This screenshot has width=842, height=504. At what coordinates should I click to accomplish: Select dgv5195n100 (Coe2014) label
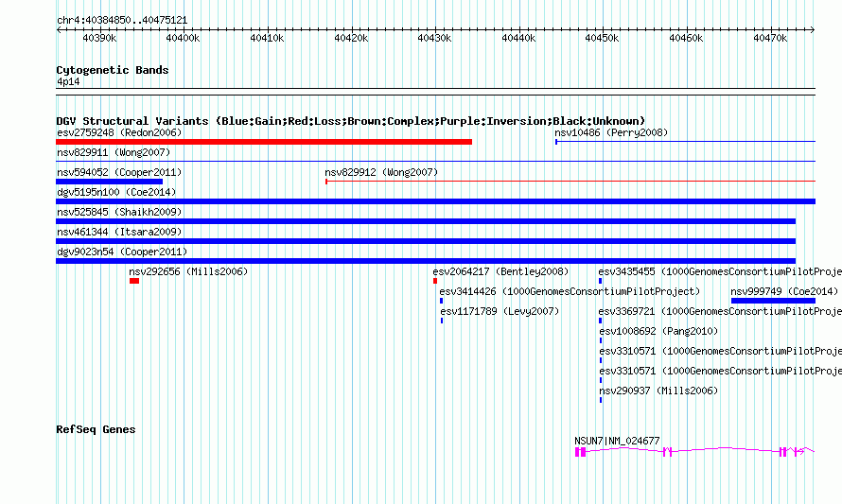coord(116,192)
